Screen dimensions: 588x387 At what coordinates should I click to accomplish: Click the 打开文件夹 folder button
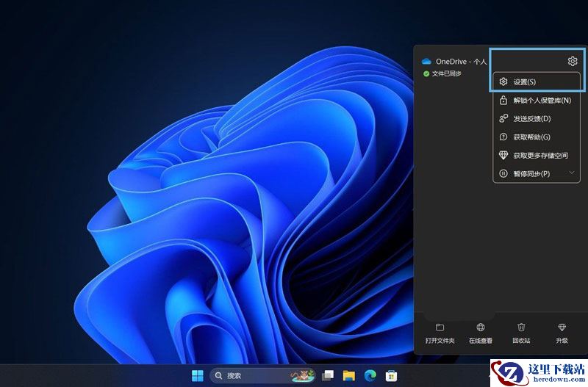coord(440,333)
